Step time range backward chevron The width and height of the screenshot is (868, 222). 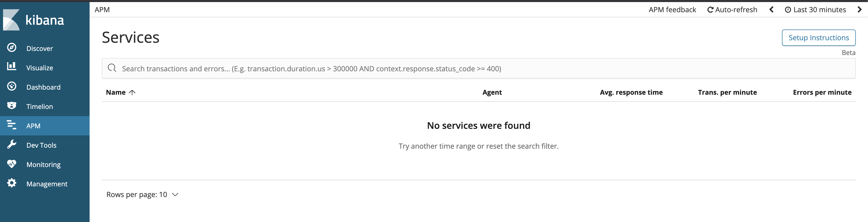(x=771, y=10)
